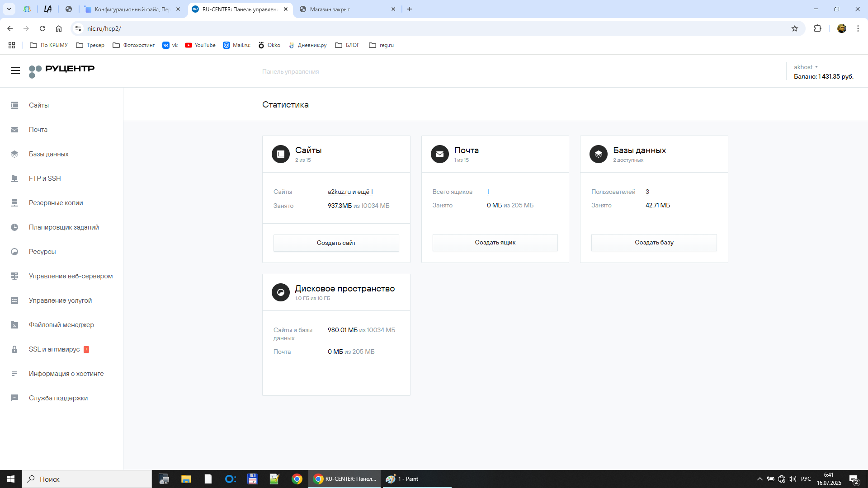Click the FTP и SSH sidebar icon
868x488 pixels.
point(14,178)
